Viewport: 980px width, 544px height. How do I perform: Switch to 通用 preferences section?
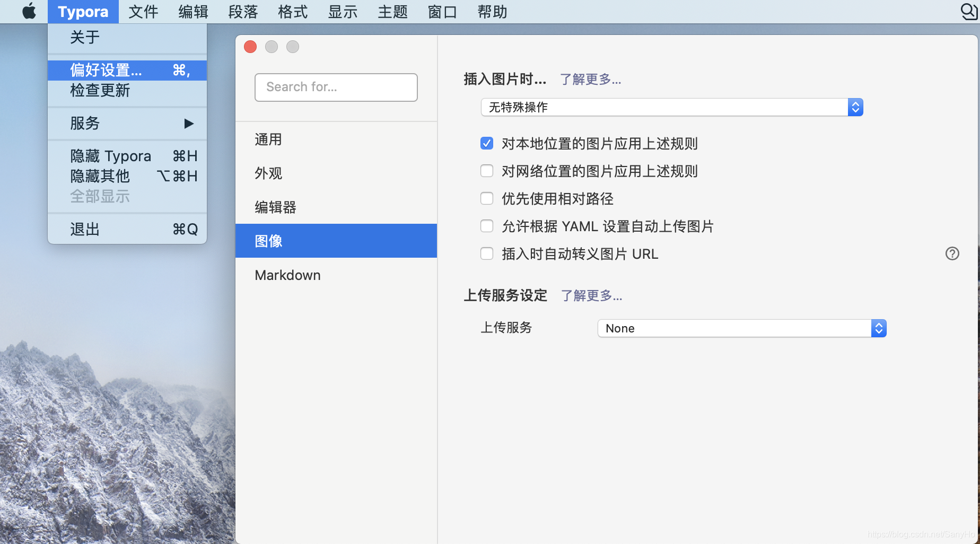(x=336, y=139)
